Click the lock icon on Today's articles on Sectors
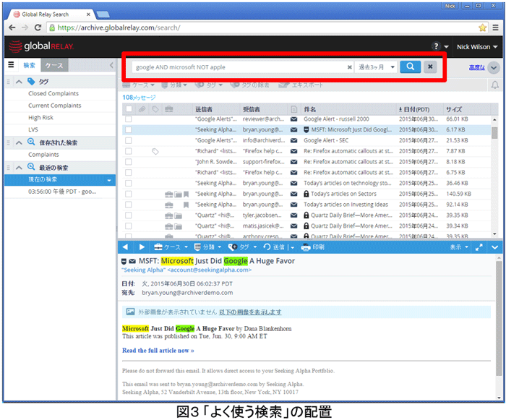Screen dimensions: 506x420 click(x=306, y=194)
